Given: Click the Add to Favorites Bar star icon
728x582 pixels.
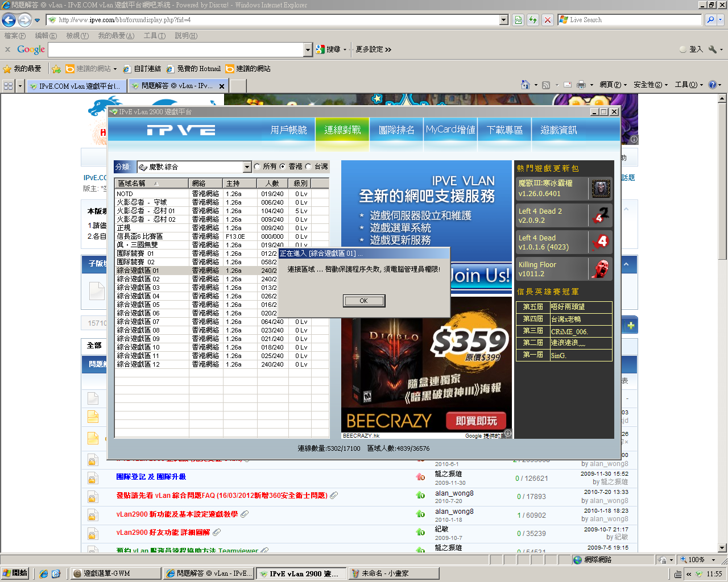Looking at the screenshot, I should pyautogui.click(x=56, y=69).
